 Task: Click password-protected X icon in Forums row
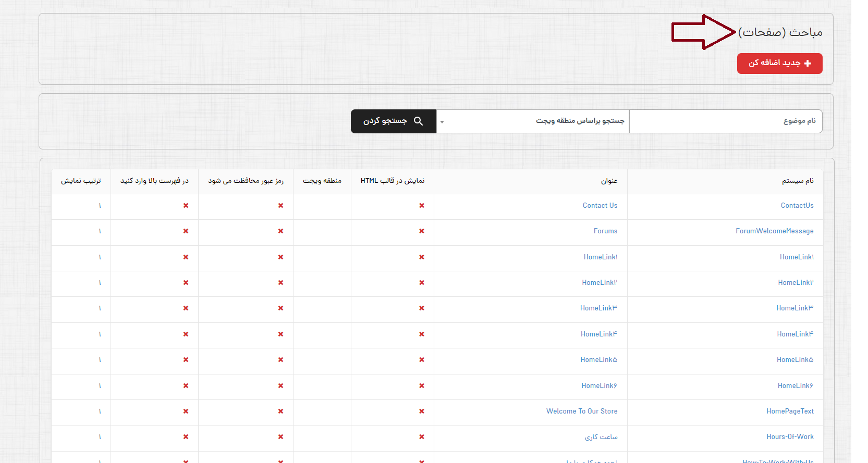[x=280, y=231]
